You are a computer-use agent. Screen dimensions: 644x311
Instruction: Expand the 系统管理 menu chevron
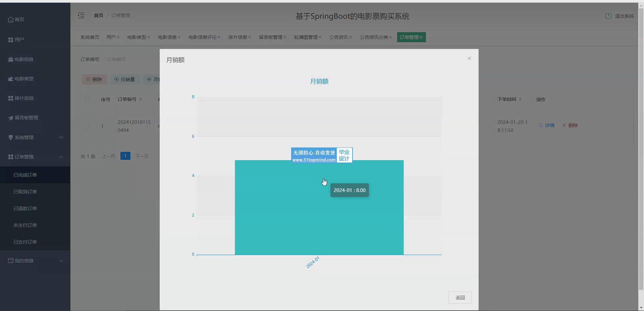[61, 137]
